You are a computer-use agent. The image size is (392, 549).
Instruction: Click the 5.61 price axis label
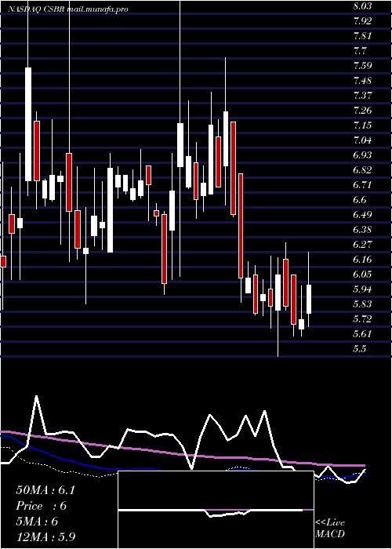364,333
